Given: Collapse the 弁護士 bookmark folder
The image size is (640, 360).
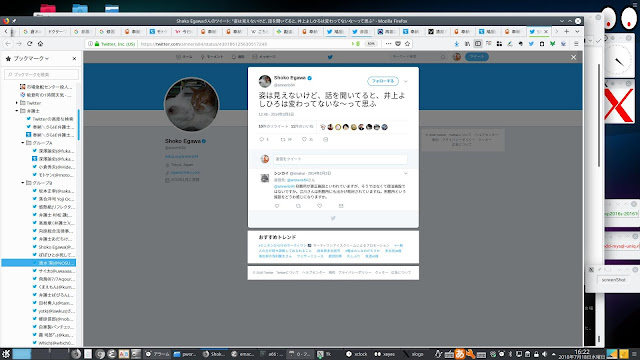Looking at the screenshot, I should tap(17, 111).
